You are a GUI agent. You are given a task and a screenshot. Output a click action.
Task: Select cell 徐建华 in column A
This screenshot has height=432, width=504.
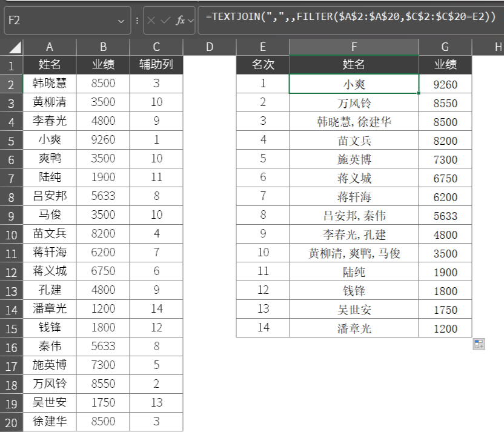[50, 421]
